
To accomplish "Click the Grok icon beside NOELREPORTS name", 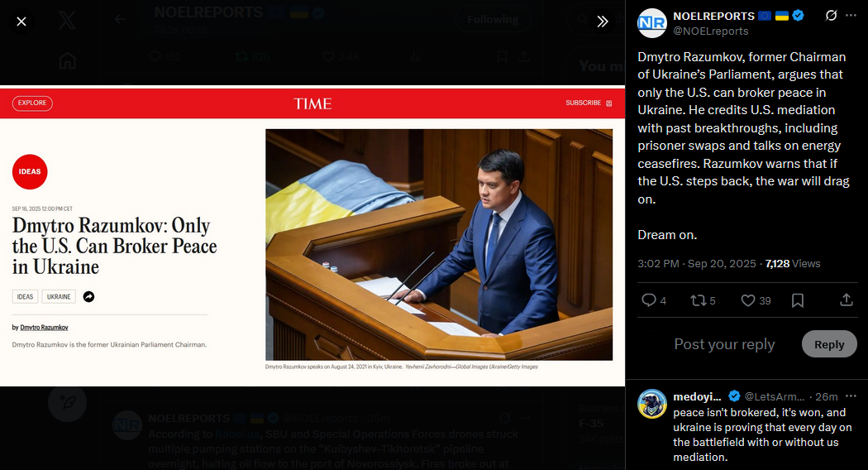I will click(831, 16).
